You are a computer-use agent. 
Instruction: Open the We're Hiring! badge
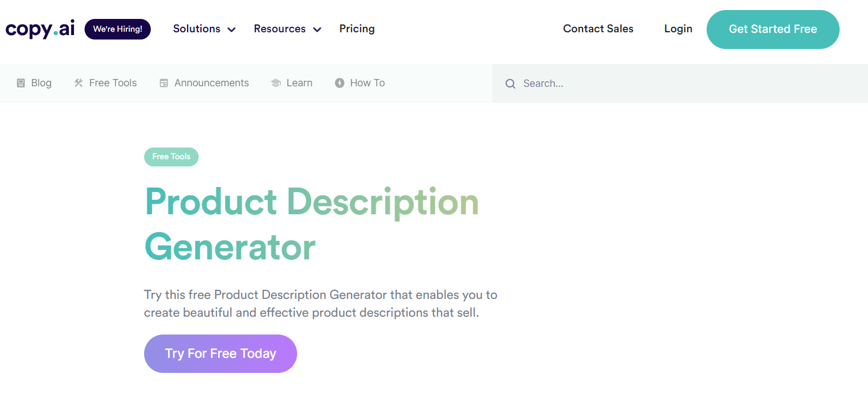[117, 29]
